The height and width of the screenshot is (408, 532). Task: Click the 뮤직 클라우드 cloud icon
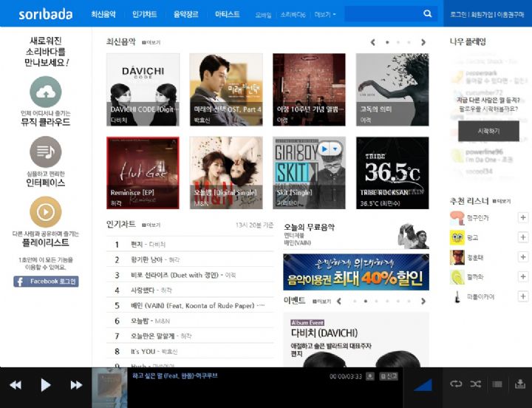(46, 92)
